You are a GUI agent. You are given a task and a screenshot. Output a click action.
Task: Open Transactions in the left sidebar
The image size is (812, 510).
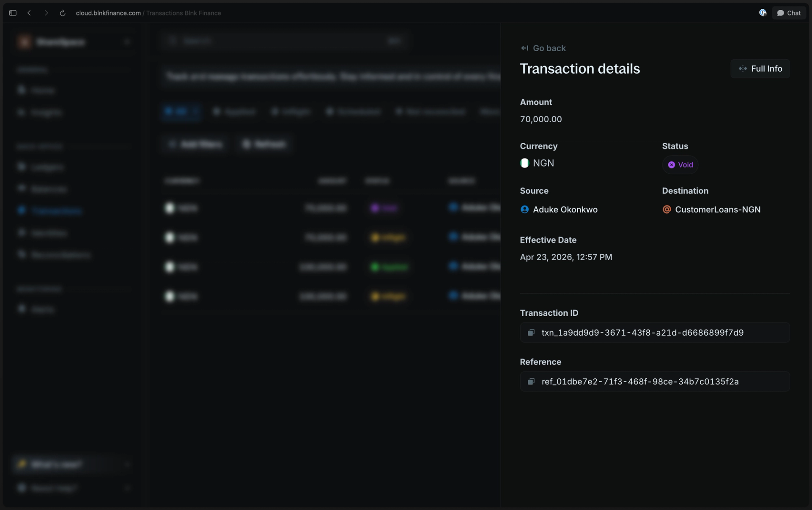50,211
